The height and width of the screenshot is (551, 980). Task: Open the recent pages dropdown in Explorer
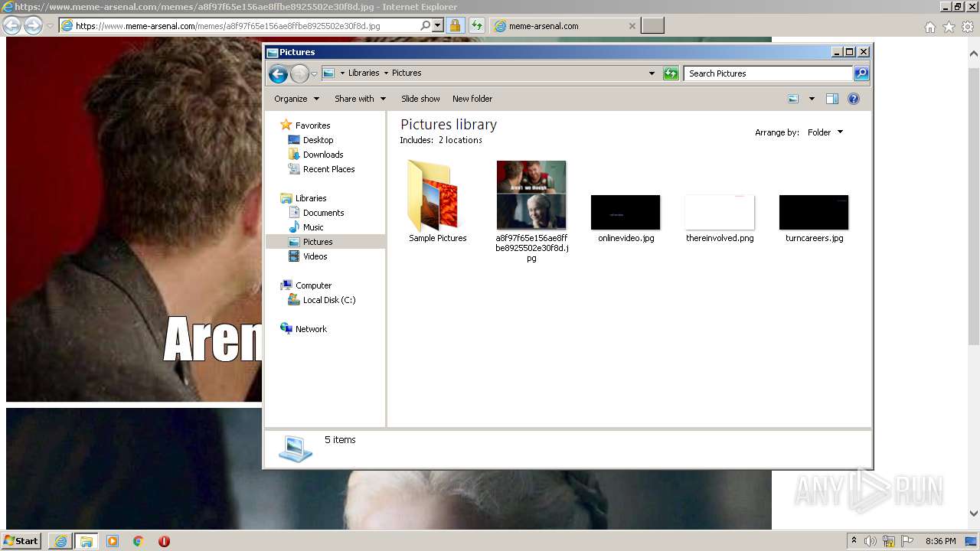click(314, 74)
